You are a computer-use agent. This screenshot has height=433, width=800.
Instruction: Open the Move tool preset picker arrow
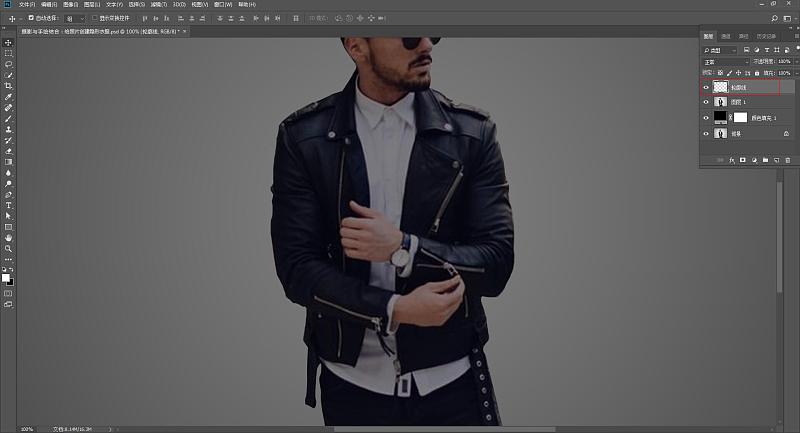pos(20,19)
